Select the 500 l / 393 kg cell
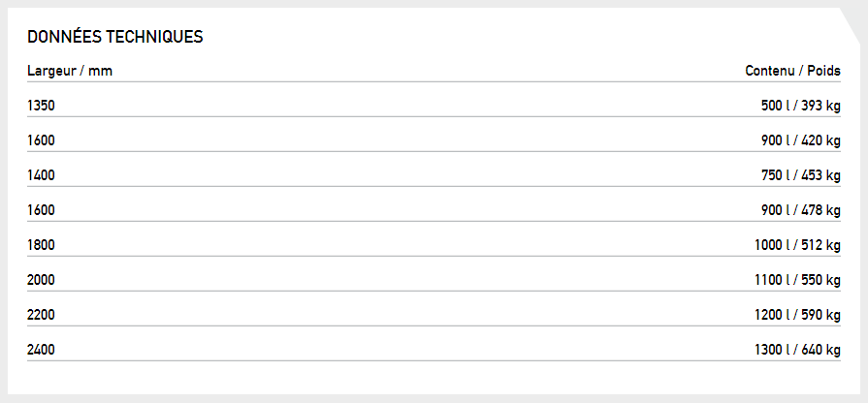 pos(800,106)
